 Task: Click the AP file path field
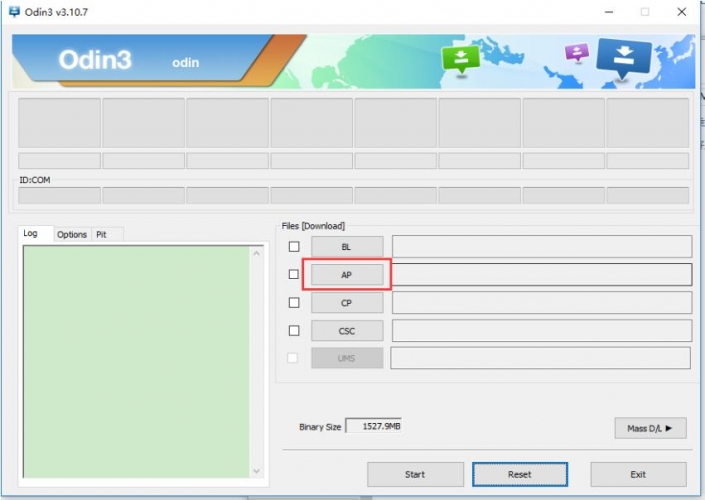(x=542, y=275)
